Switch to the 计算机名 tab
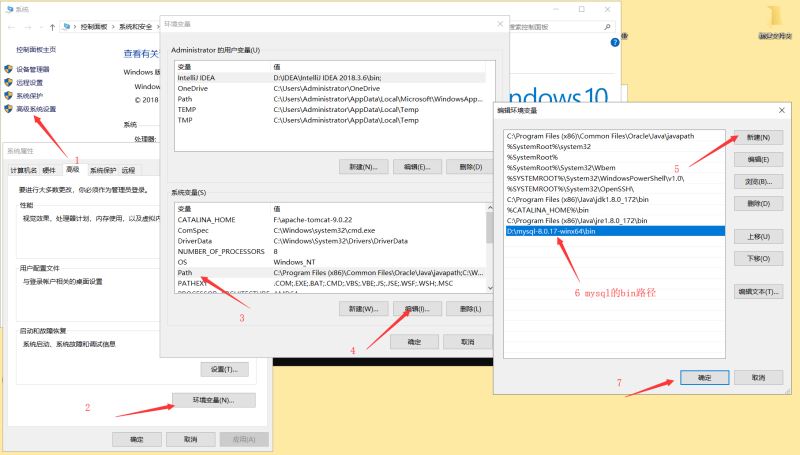 23,170
